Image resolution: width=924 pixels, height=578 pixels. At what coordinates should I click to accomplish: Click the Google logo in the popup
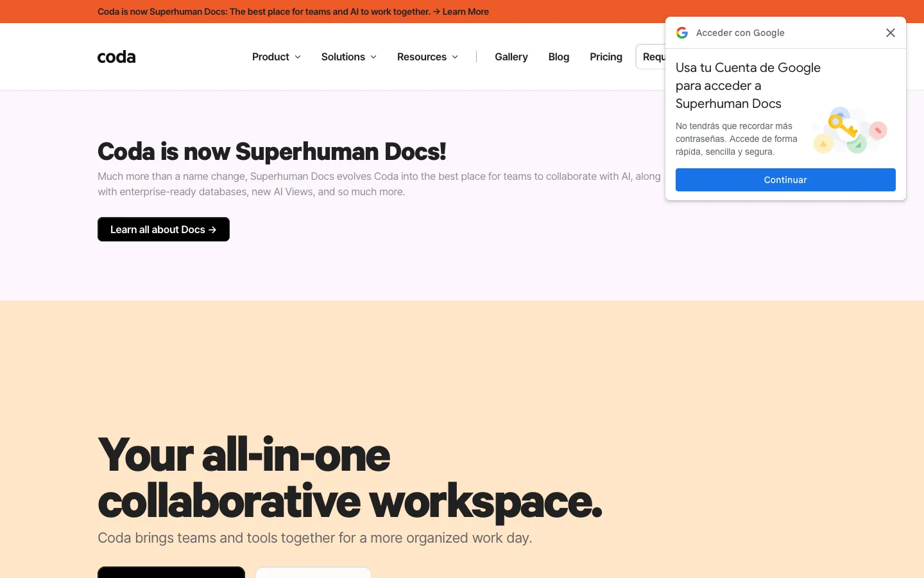click(682, 33)
